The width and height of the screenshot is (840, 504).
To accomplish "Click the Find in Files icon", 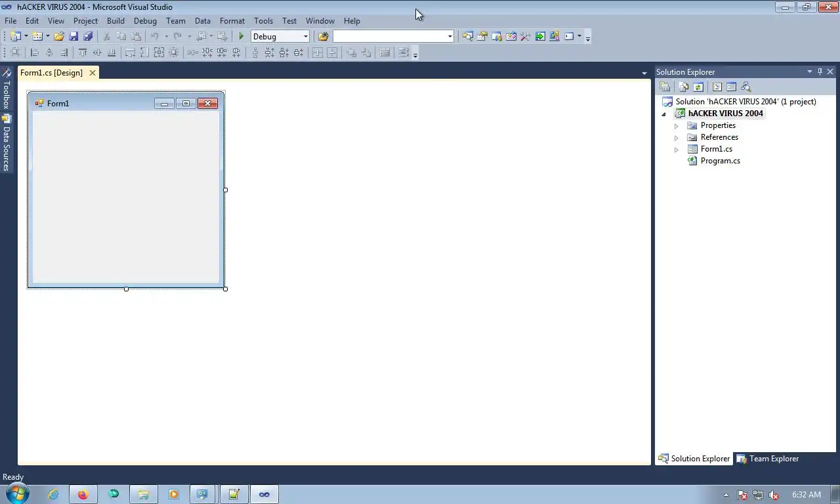I will pyautogui.click(x=323, y=37).
